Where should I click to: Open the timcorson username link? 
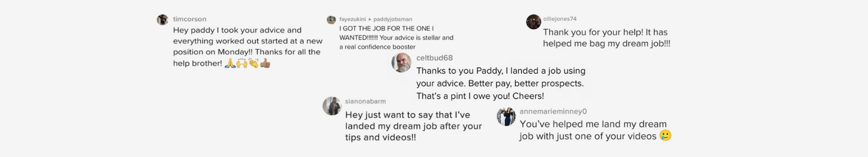190,19
